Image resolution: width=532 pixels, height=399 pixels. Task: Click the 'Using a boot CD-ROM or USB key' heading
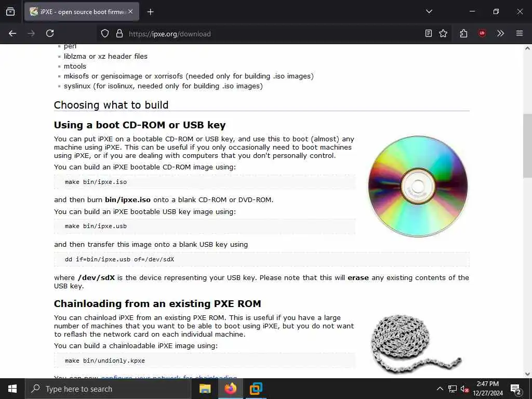pyautogui.click(x=140, y=125)
